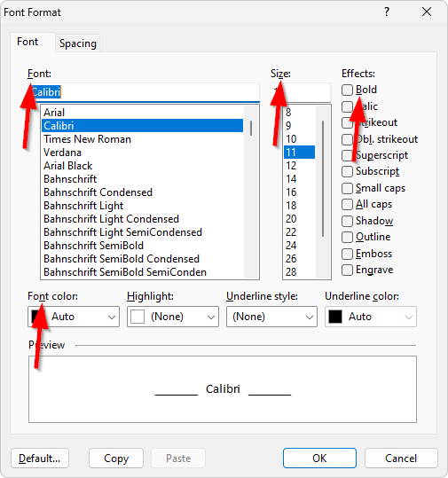
Task: Choose Bahnschrift Light SemiCondensed font
Action: (x=142, y=232)
